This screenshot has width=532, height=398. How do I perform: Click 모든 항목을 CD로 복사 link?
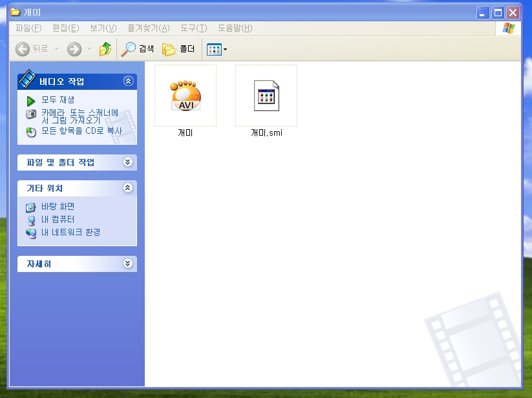click(81, 131)
